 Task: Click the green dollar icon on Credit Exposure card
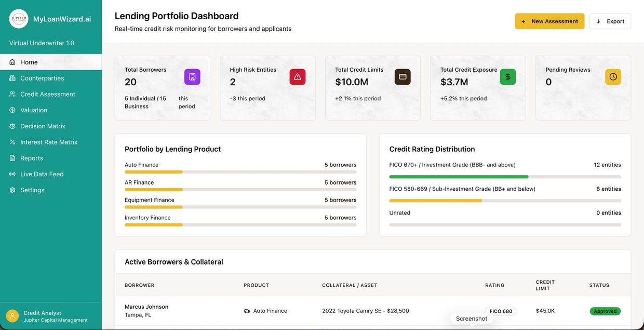point(507,76)
